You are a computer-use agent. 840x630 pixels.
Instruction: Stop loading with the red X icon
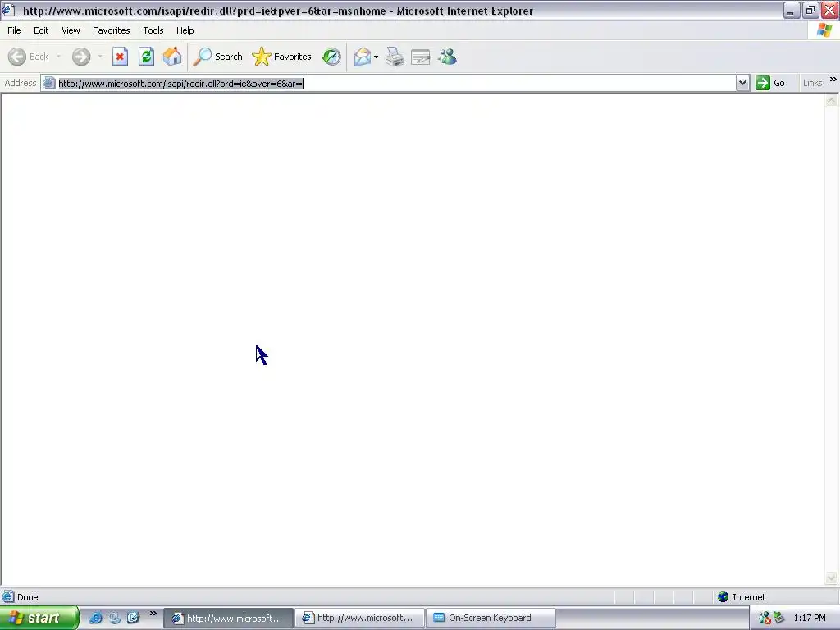point(120,57)
